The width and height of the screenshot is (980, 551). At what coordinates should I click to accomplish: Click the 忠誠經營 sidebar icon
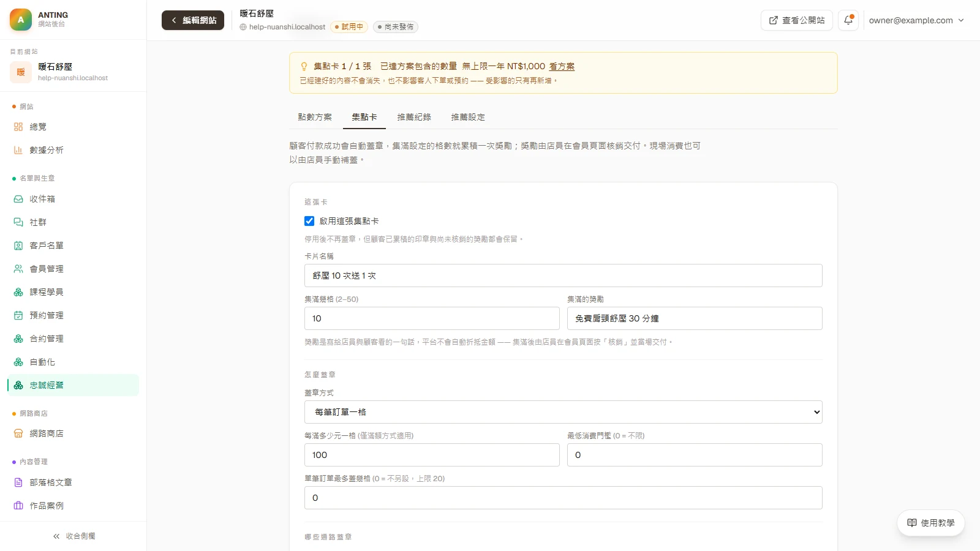[18, 385]
